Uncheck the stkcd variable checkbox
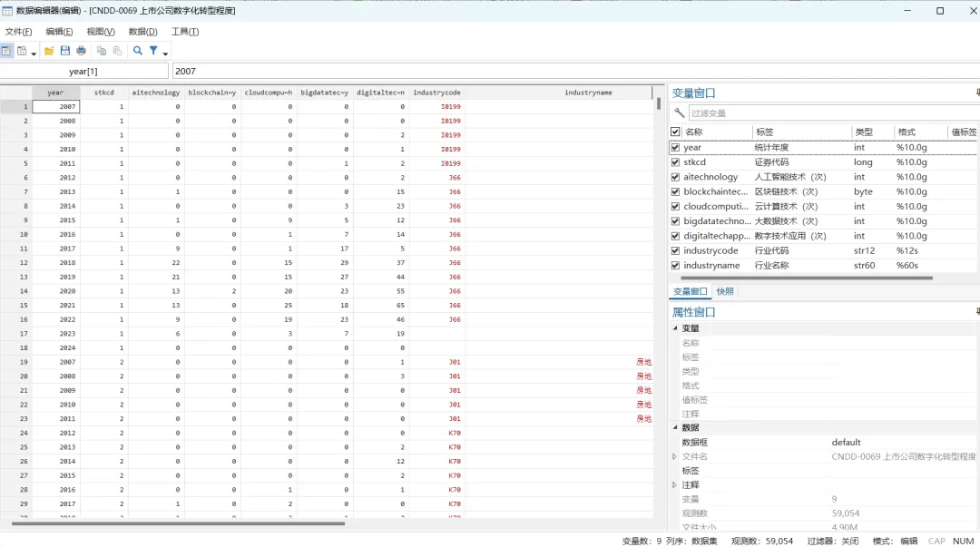 click(675, 161)
